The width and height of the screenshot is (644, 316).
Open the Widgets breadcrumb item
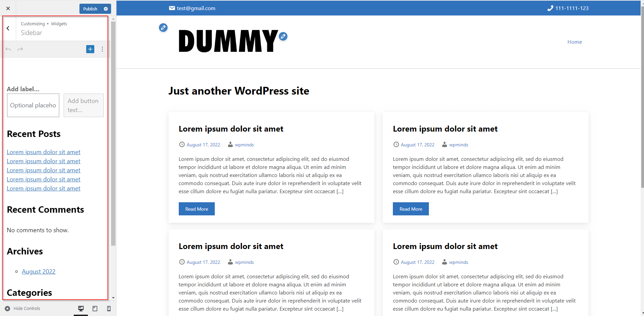pos(59,24)
